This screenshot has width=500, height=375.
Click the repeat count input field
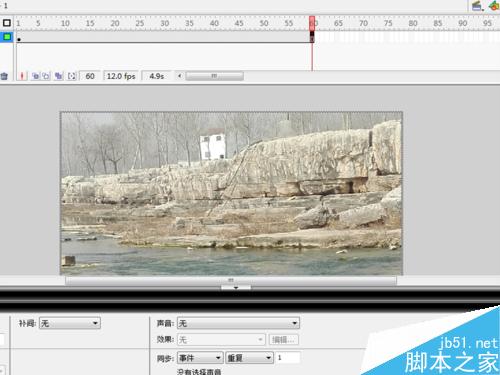click(288, 358)
